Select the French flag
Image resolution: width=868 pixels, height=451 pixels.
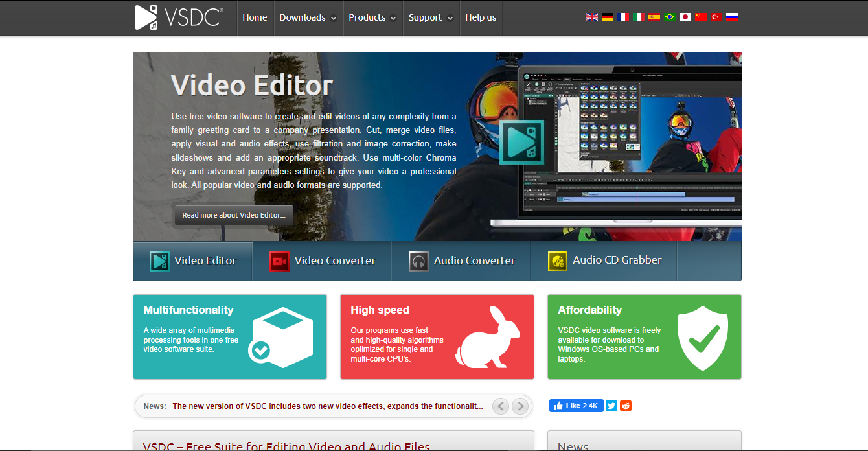pyautogui.click(x=623, y=17)
